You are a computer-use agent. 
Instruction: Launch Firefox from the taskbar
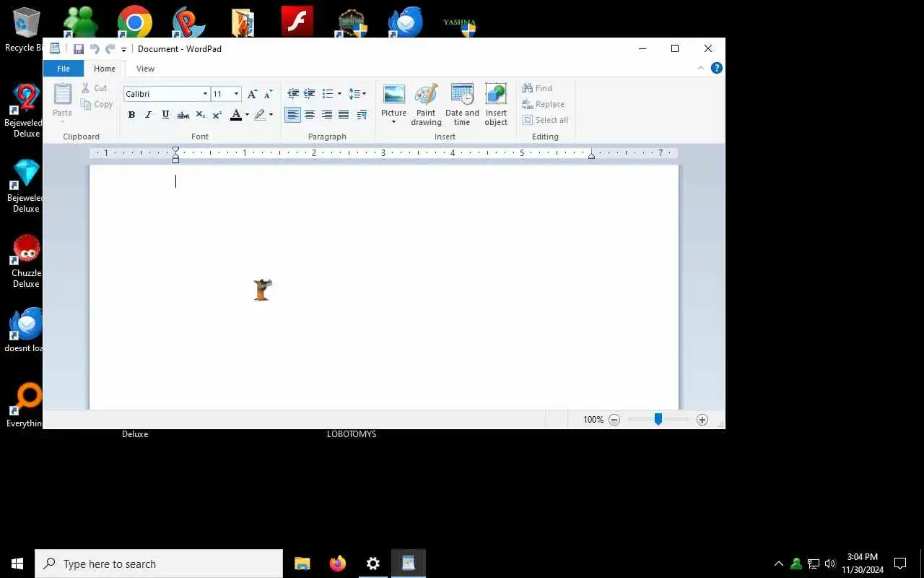pos(338,564)
